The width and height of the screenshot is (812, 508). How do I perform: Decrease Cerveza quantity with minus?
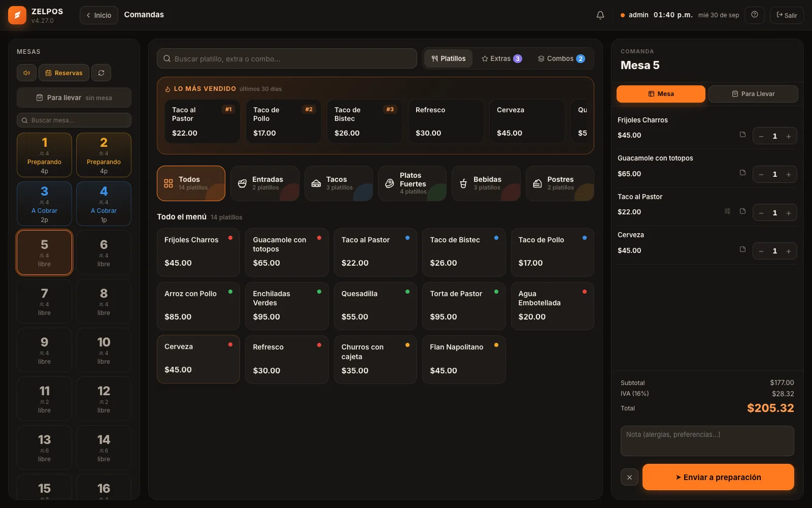point(761,251)
